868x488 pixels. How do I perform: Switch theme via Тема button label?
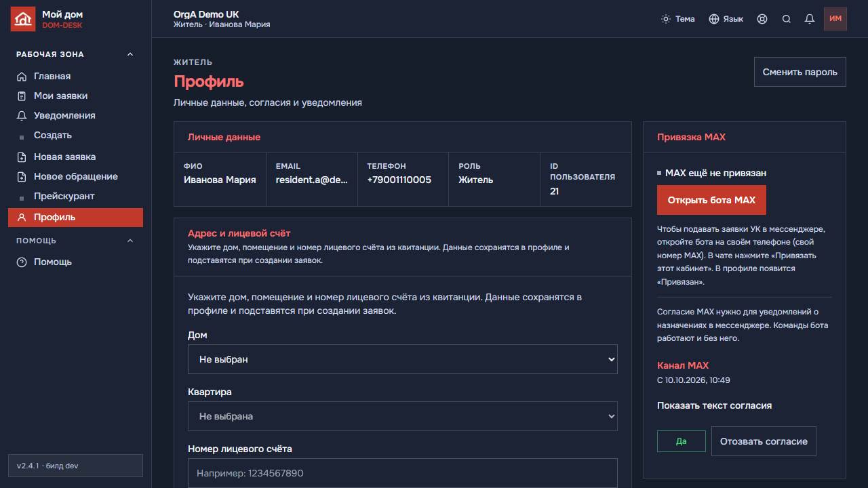(x=685, y=19)
